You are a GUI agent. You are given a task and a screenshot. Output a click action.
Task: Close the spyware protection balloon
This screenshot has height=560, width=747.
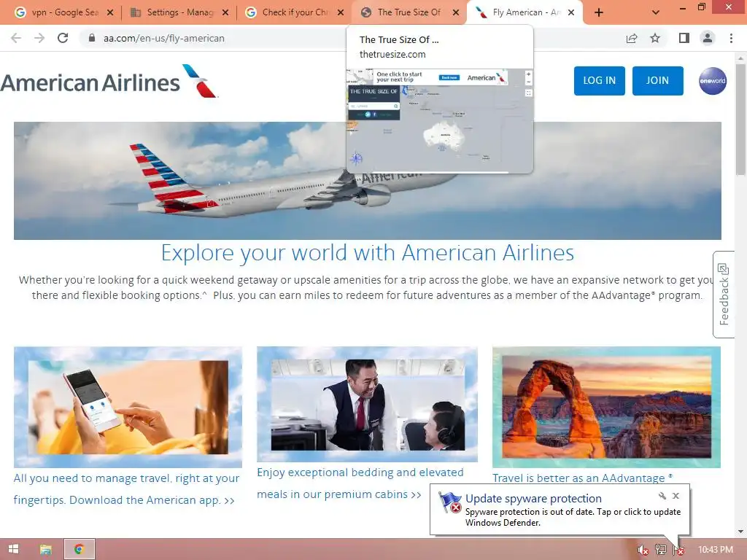676,496
